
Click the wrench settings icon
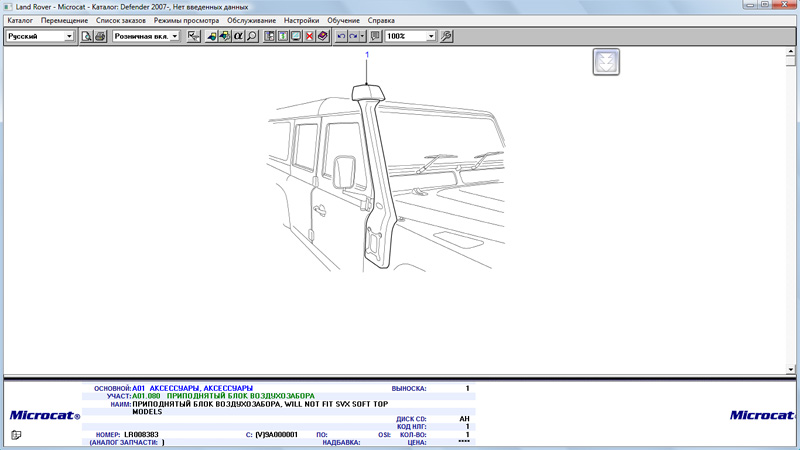(446, 36)
